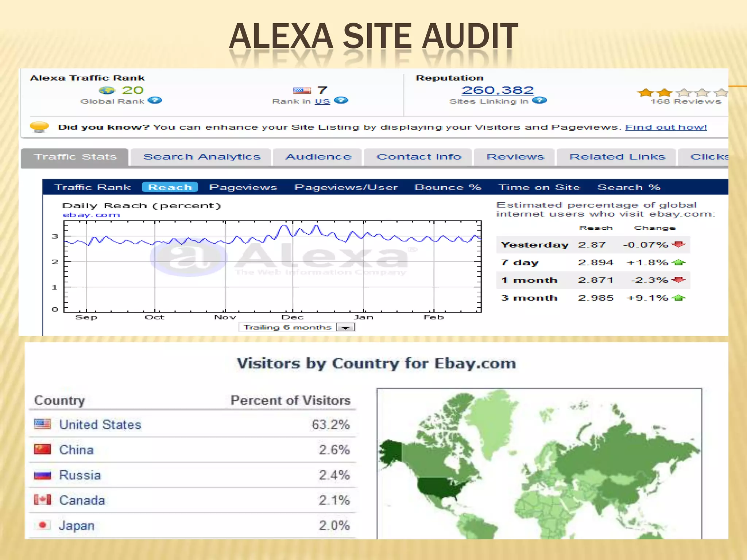Click the red down arrow for Yesterday
Image resolution: width=747 pixels, height=560 pixels.
click(678, 244)
